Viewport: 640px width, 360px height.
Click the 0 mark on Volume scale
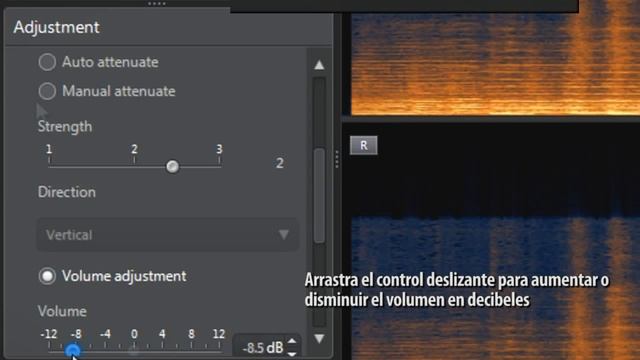pyautogui.click(x=134, y=334)
